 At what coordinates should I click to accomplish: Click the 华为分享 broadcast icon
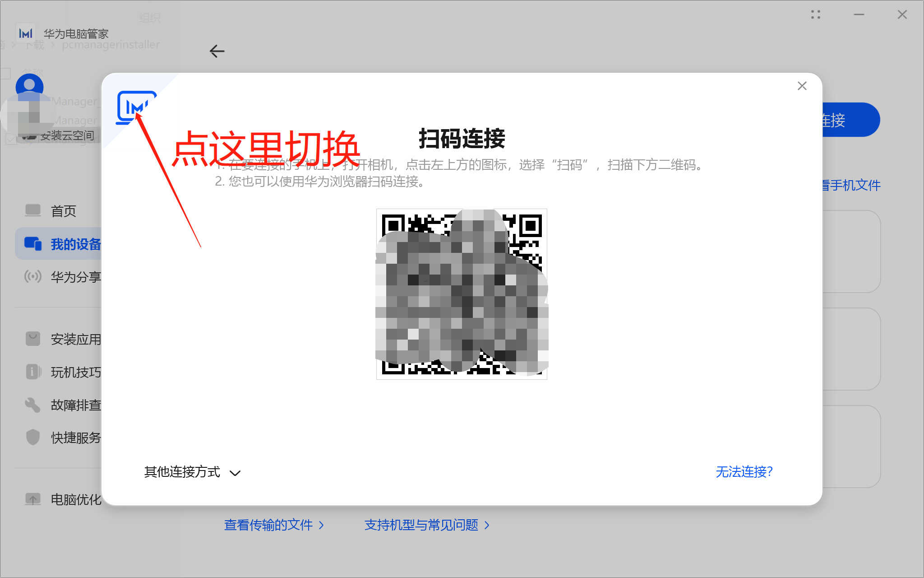pyautogui.click(x=32, y=276)
